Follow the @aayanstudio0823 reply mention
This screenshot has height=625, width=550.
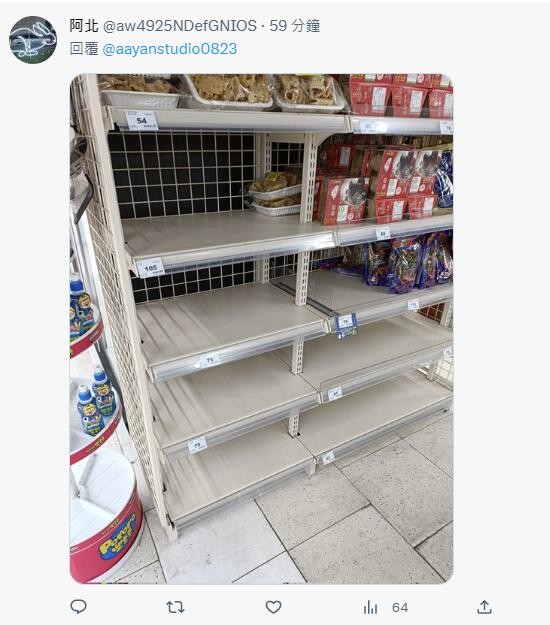(x=170, y=49)
